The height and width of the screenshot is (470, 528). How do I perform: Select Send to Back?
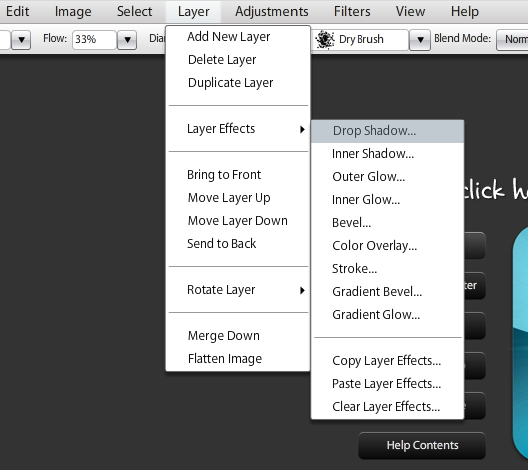point(238,243)
